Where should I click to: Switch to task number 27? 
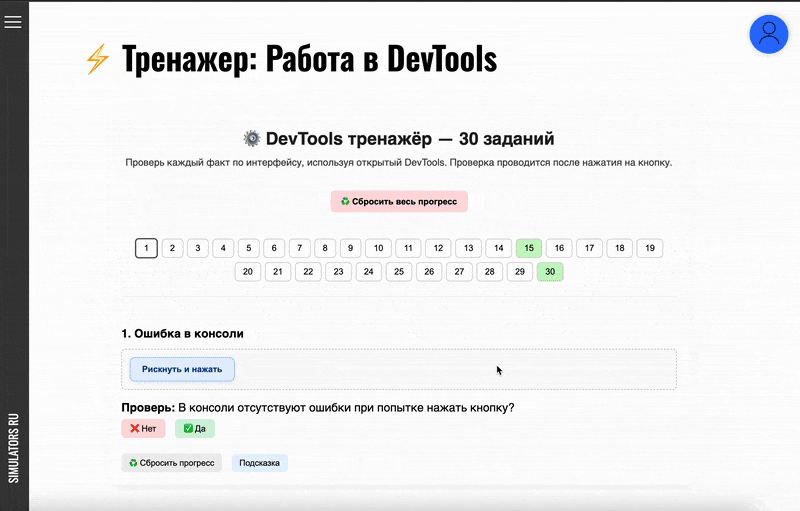459,272
